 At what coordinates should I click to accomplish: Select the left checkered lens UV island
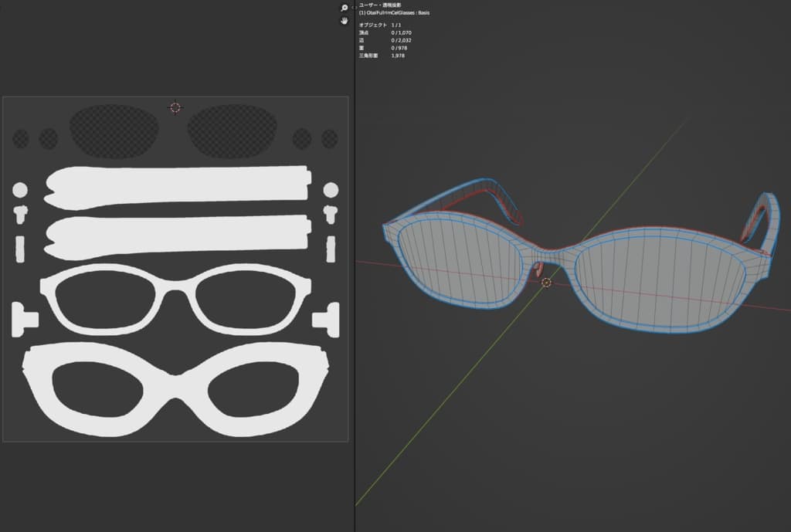point(114,130)
